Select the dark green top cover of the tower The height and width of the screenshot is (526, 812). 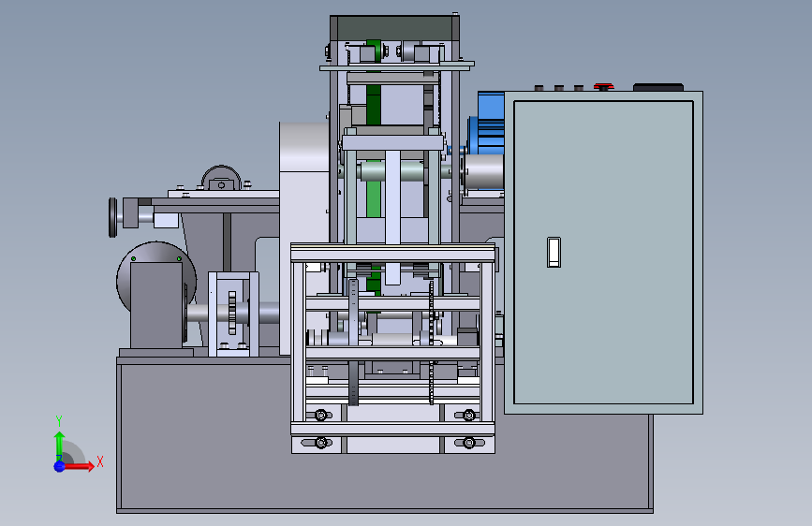[x=394, y=28]
